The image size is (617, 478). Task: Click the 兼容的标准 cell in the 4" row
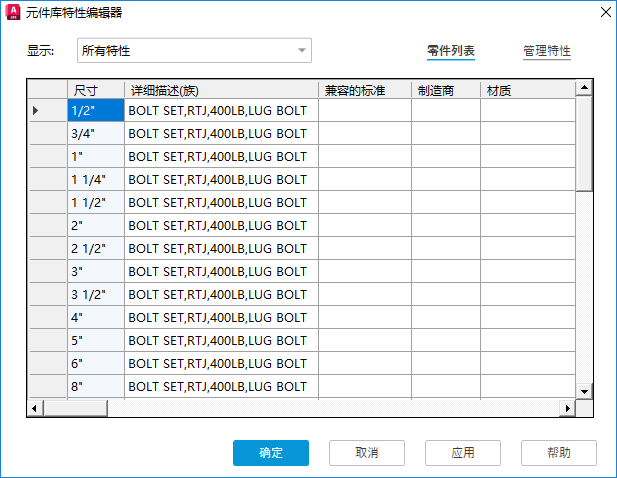coord(364,318)
